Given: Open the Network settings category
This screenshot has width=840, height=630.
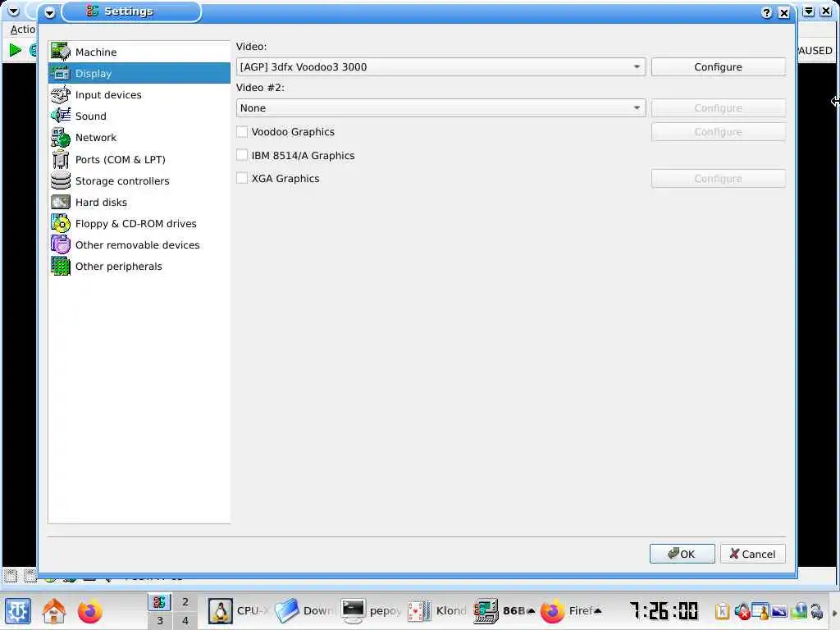Looking at the screenshot, I should coord(139,138).
